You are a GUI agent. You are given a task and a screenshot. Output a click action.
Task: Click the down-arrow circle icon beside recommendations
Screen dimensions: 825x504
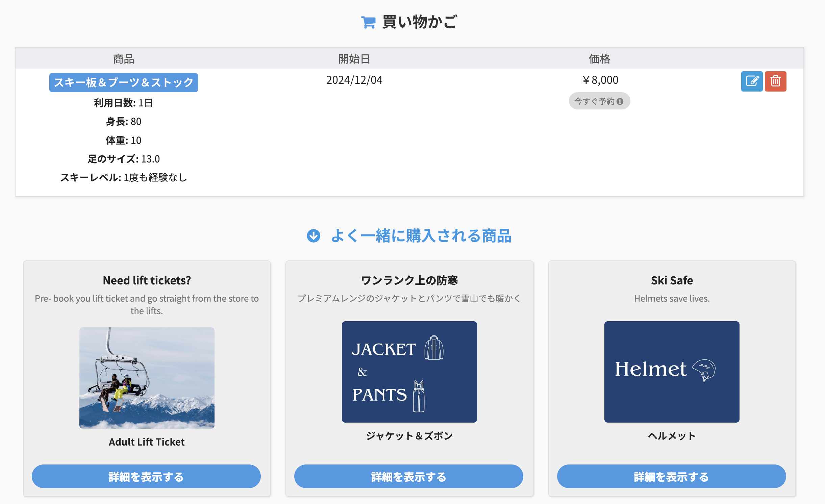(x=314, y=236)
